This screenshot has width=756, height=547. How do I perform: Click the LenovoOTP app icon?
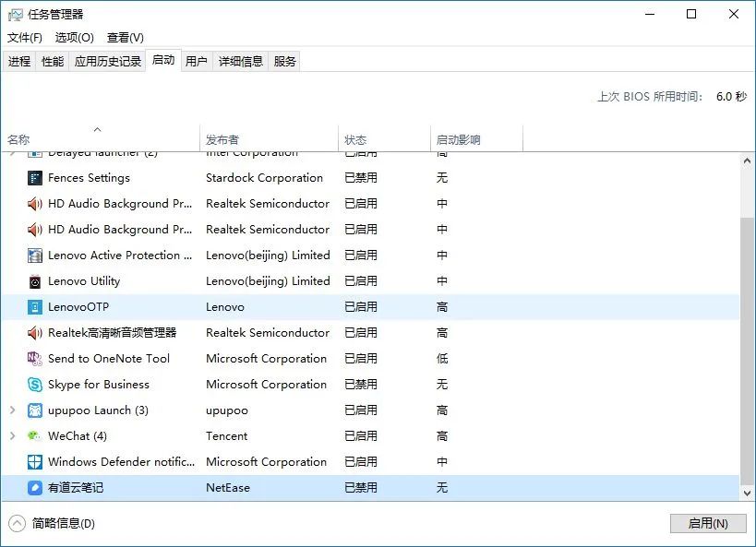tap(35, 307)
